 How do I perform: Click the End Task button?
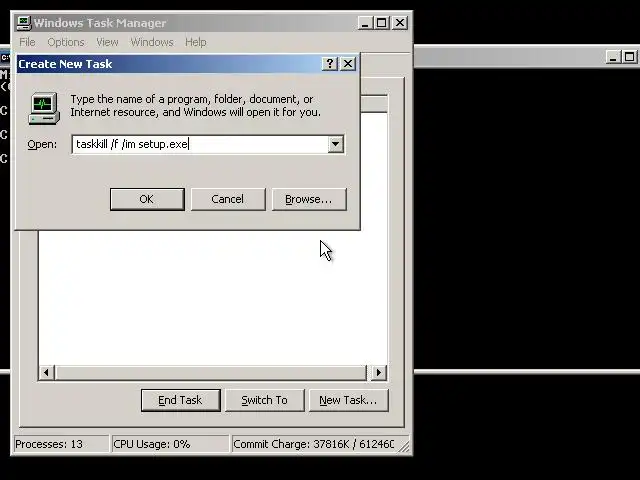pos(180,400)
